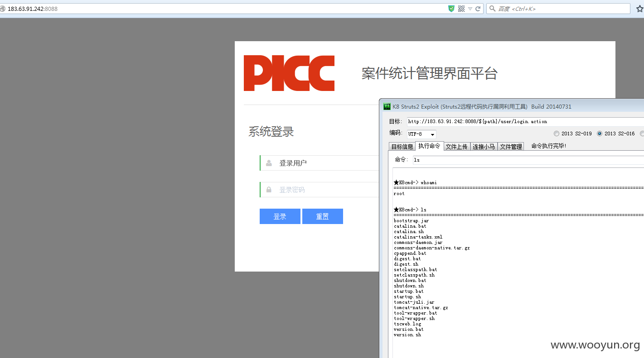Click version.bat in the output list
644x358 pixels.
(x=409, y=329)
